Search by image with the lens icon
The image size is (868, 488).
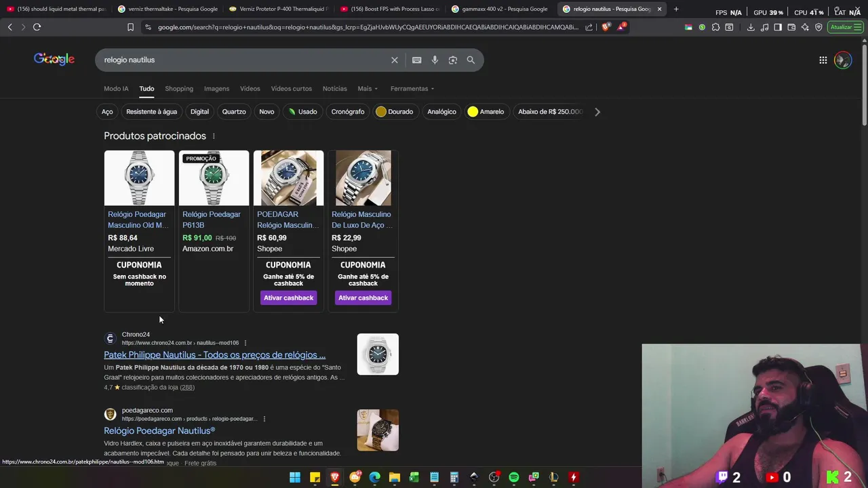(452, 60)
